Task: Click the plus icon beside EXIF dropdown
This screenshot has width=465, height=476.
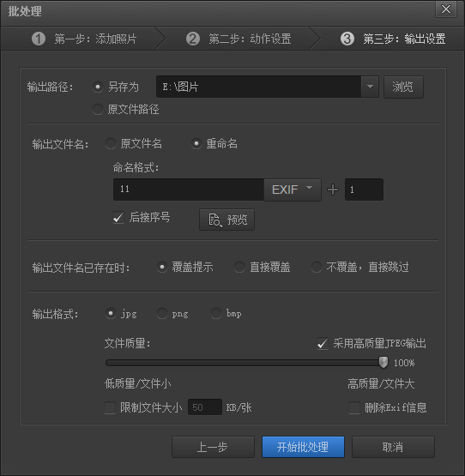Action: point(333,190)
